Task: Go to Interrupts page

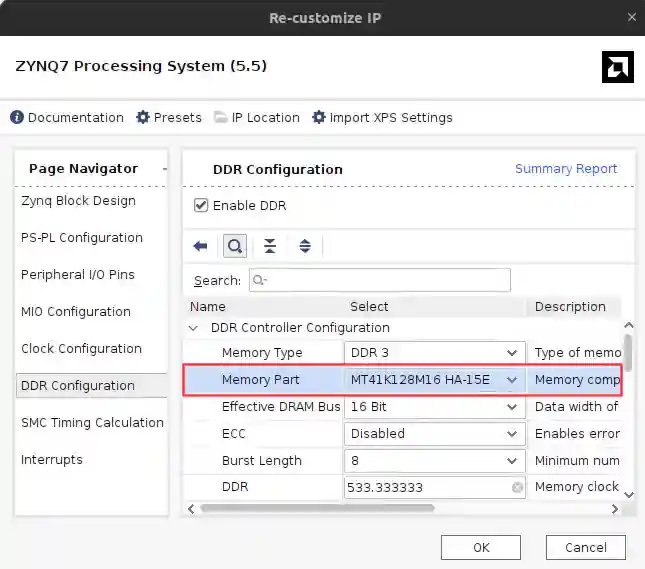Action: coord(52,460)
